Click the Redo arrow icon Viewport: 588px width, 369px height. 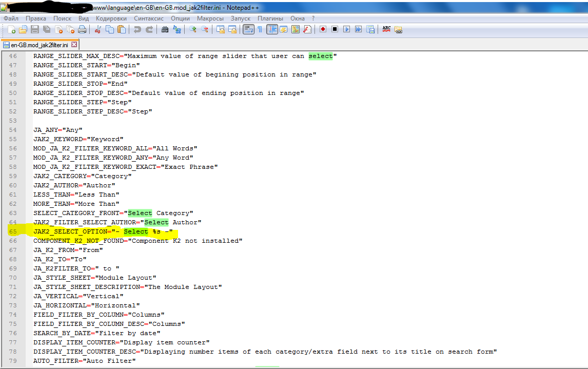point(149,29)
